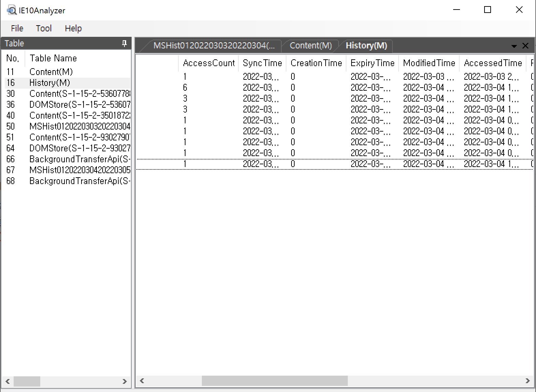Select the row with AccessCount 6
536x392 pixels.
coord(335,88)
